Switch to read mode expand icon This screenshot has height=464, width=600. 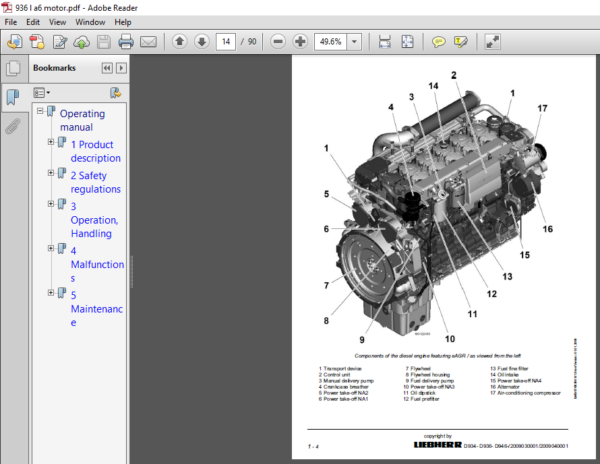click(x=492, y=41)
